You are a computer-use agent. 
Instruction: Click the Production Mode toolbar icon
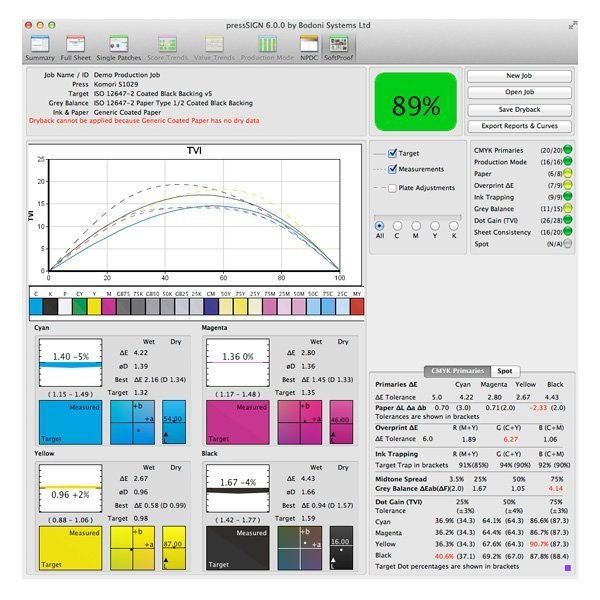point(268,46)
